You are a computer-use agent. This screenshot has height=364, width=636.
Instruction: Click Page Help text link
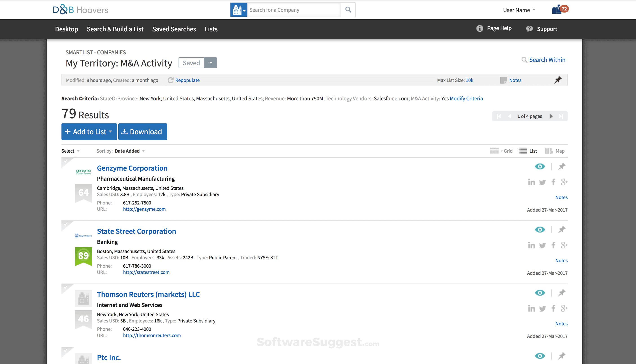pyautogui.click(x=499, y=28)
